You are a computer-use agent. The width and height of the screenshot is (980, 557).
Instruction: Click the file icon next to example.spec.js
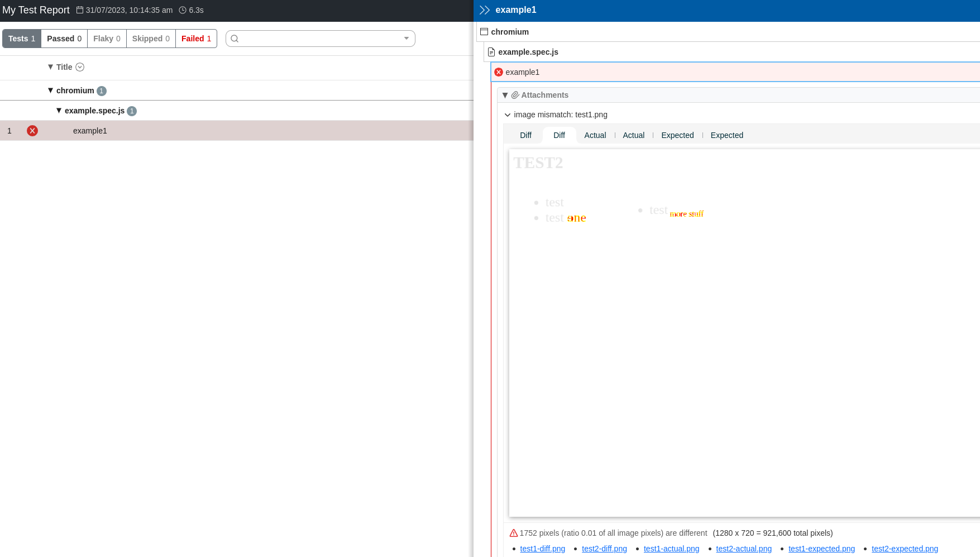pyautogui.click(x=491, y=51)
